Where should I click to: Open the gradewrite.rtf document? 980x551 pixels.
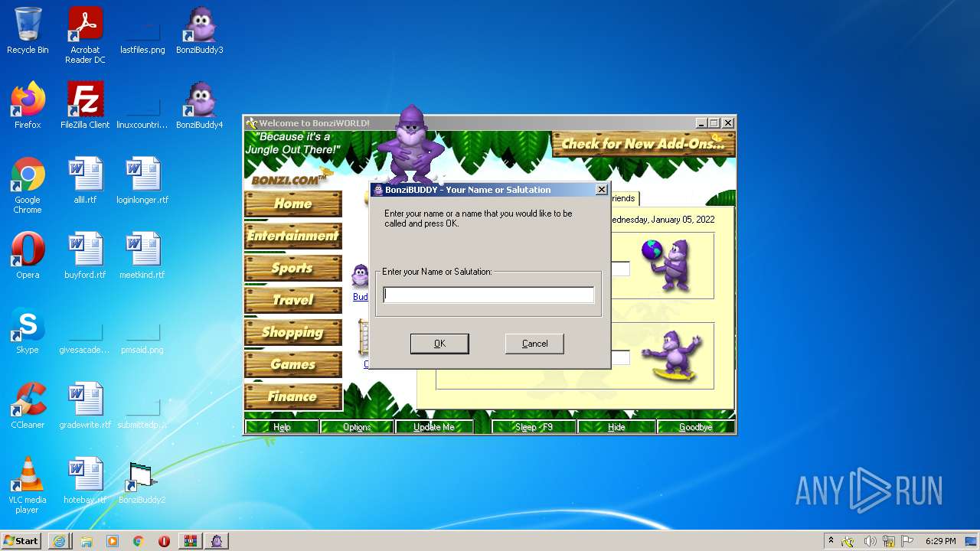85,406
